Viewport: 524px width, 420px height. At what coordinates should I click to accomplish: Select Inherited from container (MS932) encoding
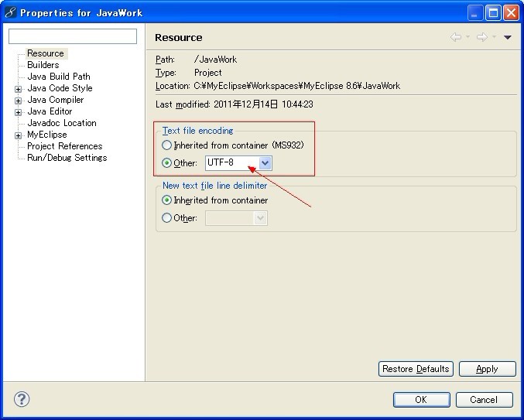(x=166, y=145)
